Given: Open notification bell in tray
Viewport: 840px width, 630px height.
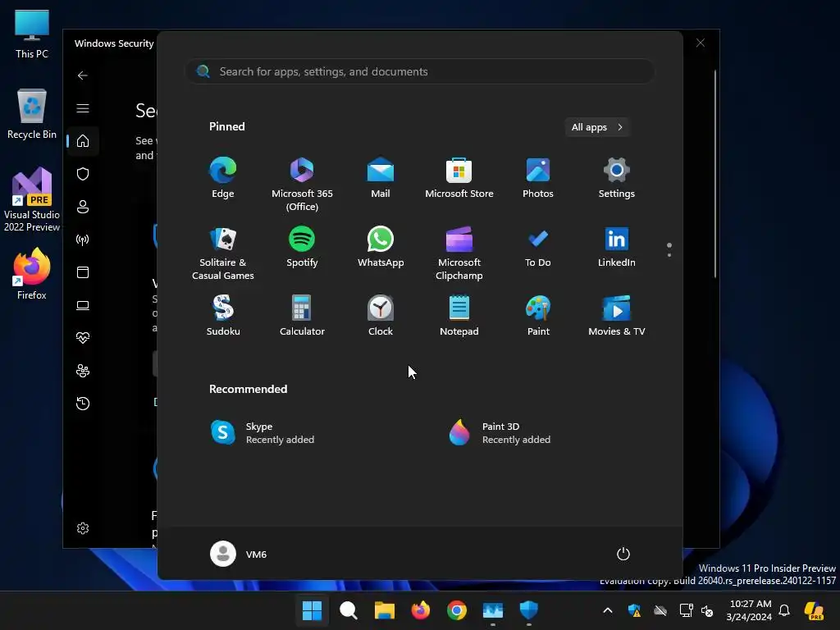Looking at the screenshot, I should coord(784,610).
